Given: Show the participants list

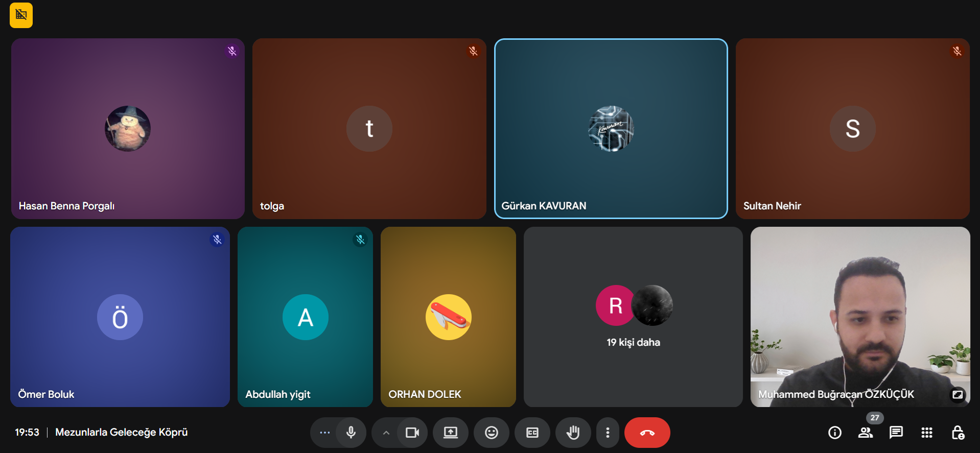Looking at the screenshot, I should 865,433.
